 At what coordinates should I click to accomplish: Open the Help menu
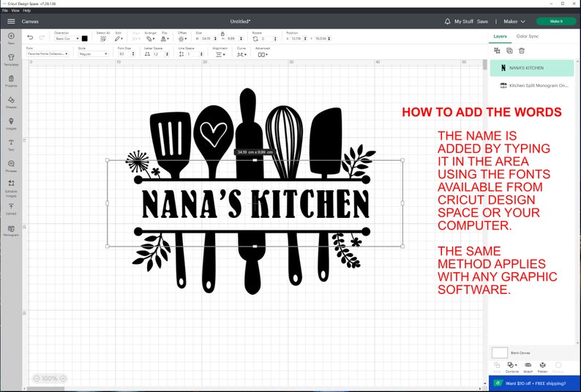pos(26,10)
